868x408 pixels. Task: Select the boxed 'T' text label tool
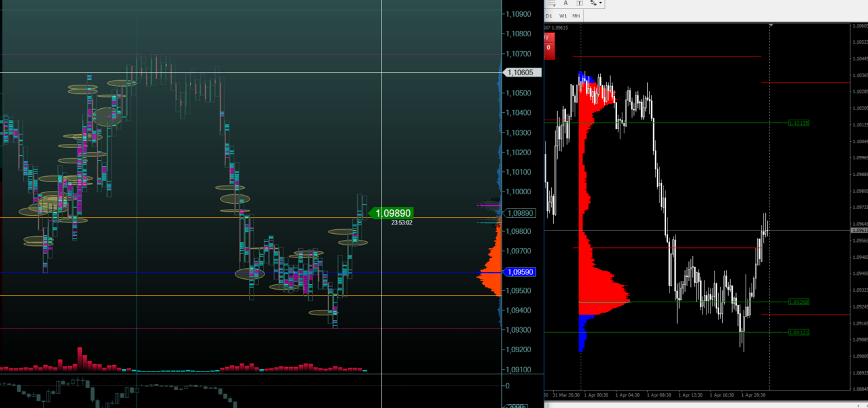[x=579, y=3]
